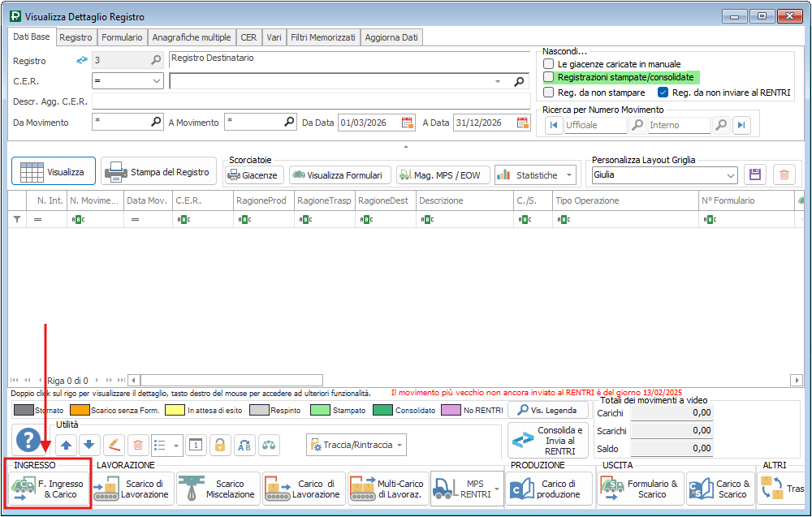Switch to the Formulario tab
This screenshot has width=812, height=517.
[x=123, y=37]
